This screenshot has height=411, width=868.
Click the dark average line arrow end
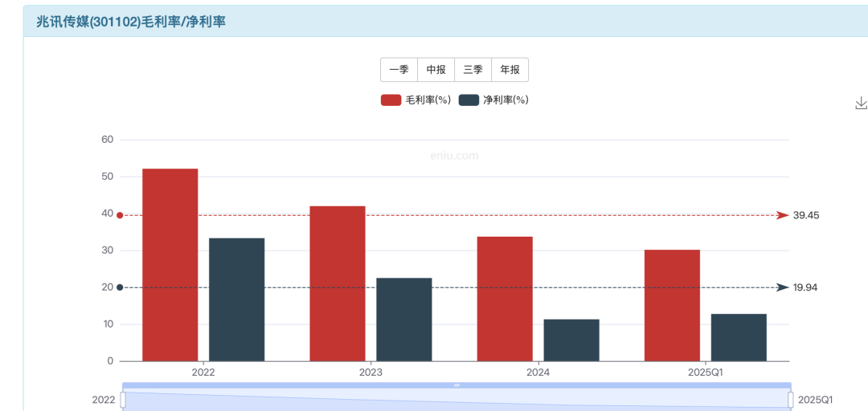(783, 287)
